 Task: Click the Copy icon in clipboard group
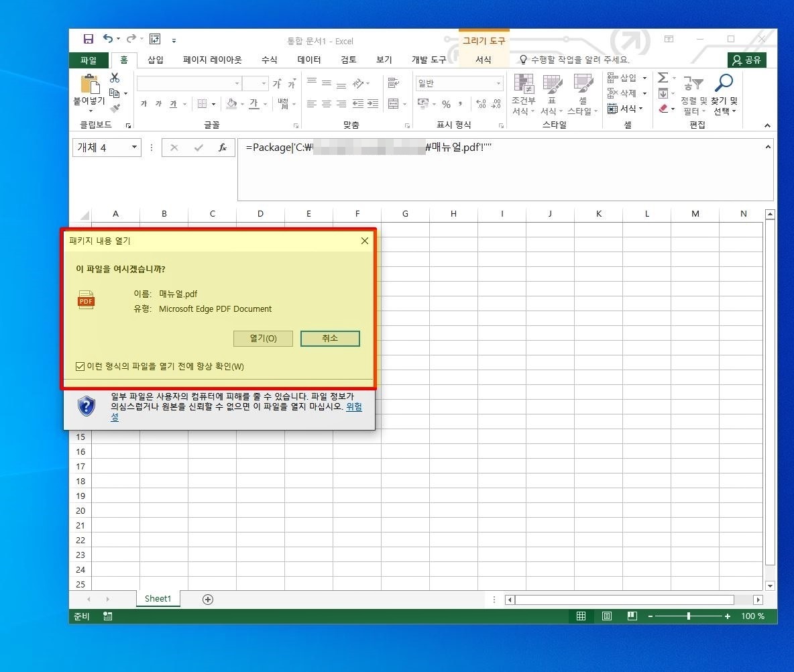point(115,93)
